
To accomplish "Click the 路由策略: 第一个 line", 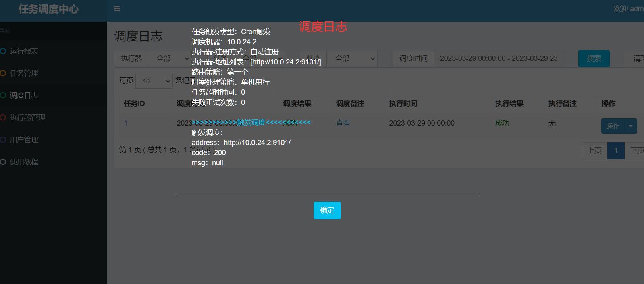I will (220, 72).
